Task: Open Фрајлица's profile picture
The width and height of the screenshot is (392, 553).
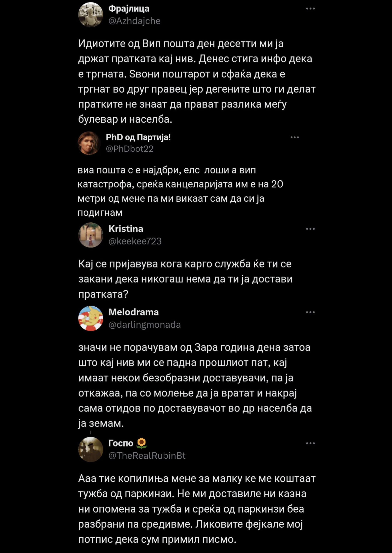Action: [90, 15]
